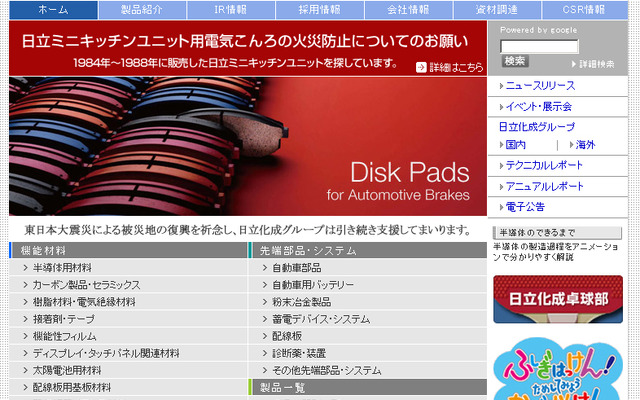Screen dimensions: 640x400
Task: Click the 日立化成グループ heading text
Action: 537,127
